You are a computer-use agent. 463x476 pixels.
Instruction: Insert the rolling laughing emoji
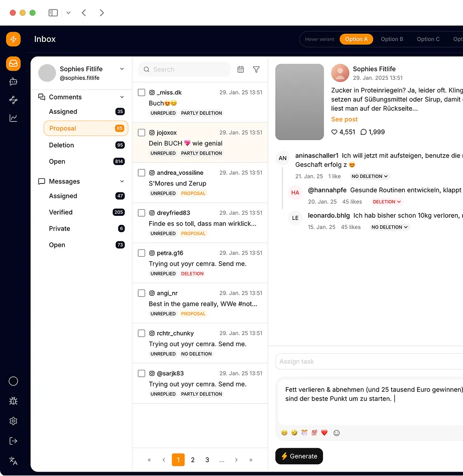coord(294,433)
